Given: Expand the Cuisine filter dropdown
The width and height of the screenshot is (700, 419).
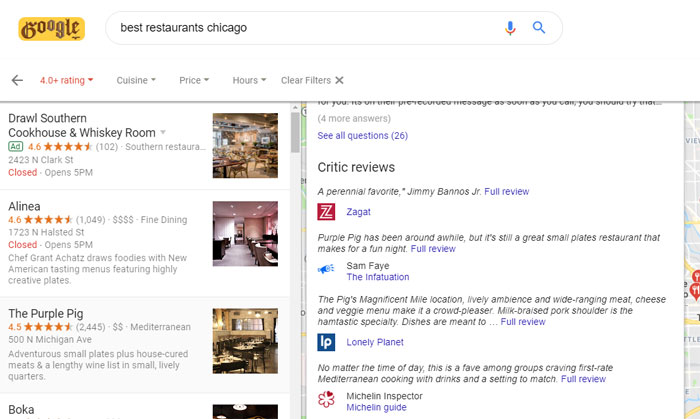Looking at the screenshot, I should click(x=136, y=80).
